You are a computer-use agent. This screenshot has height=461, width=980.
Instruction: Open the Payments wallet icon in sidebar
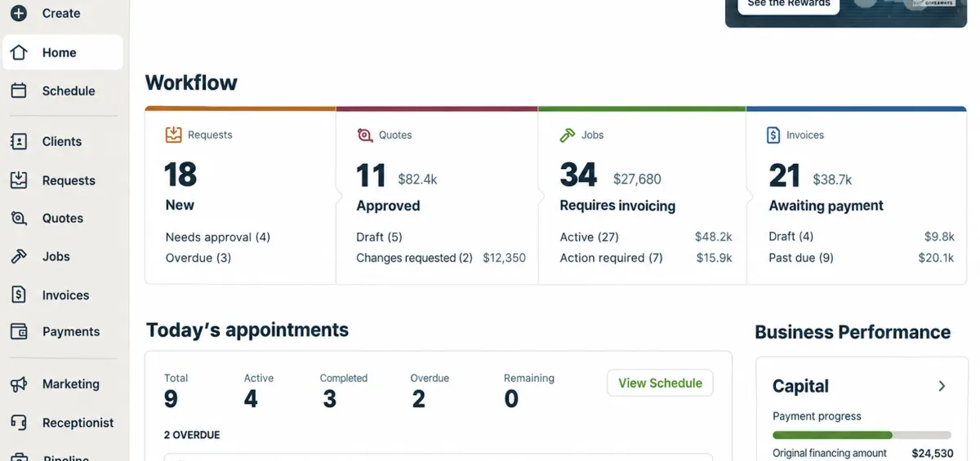19,331
